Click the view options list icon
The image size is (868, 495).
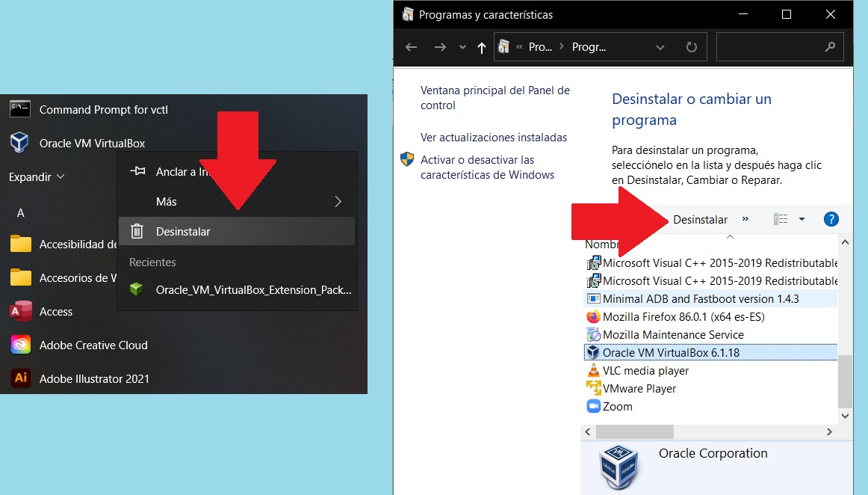(781, 219)
